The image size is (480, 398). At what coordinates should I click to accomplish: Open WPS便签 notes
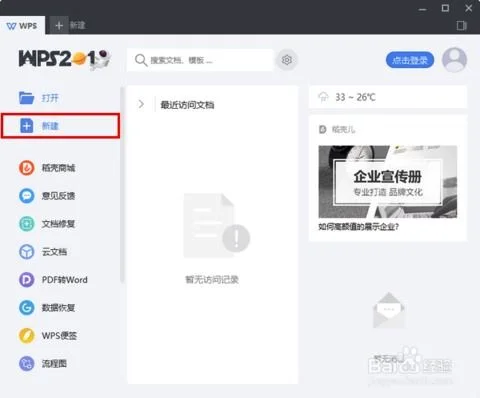pos(48,336)
